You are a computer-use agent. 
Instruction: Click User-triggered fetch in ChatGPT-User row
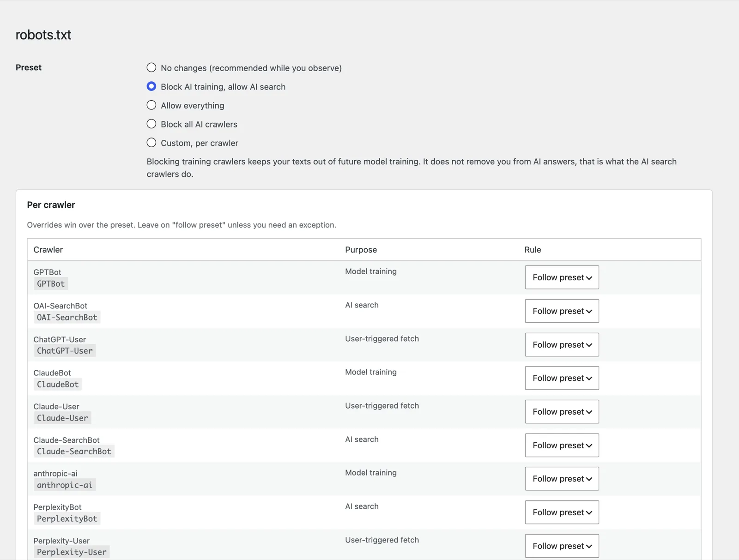382,339
